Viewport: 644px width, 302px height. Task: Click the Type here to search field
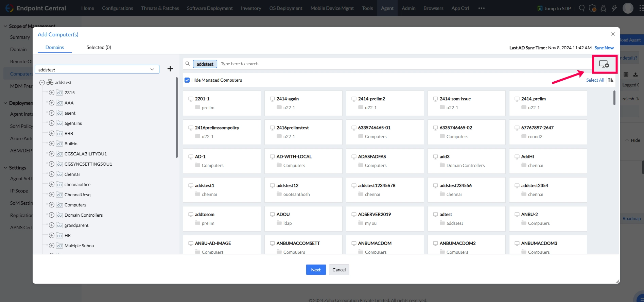tap(404, 64)
